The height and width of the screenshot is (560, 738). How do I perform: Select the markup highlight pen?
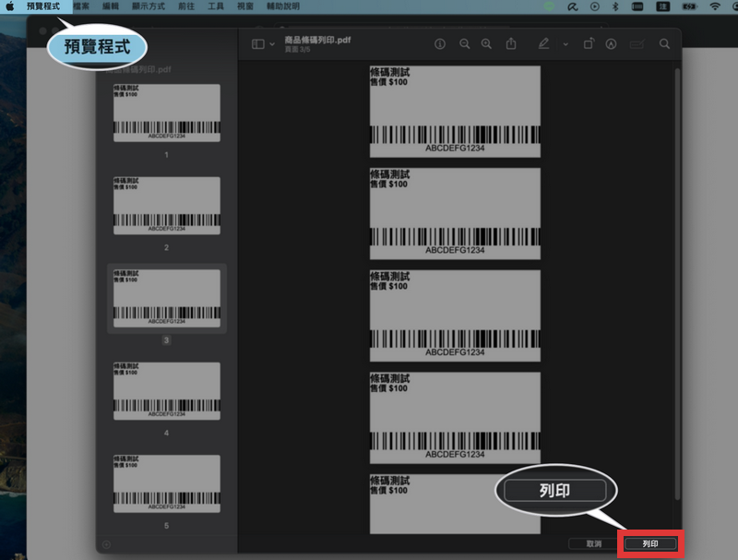click(x=543, y=43)
